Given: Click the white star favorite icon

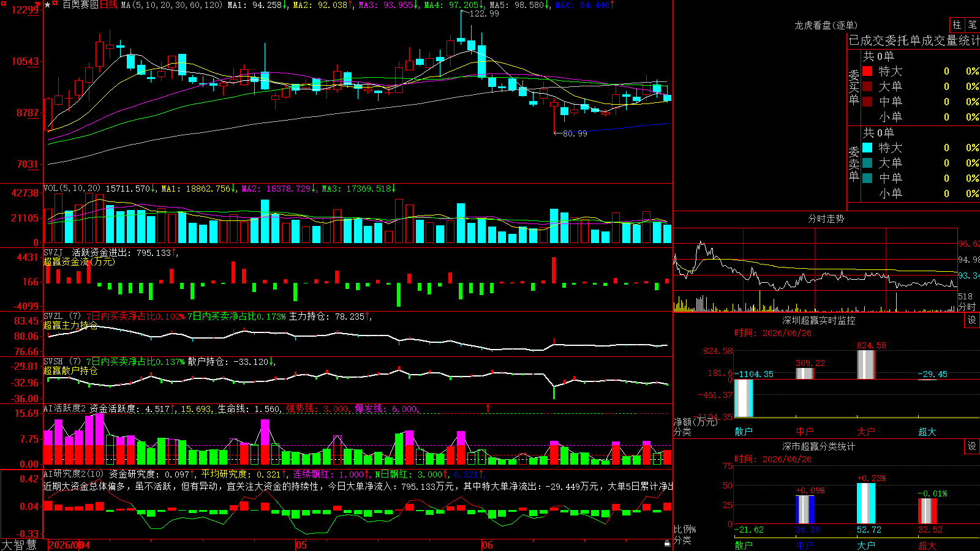Looking at the screenshot, I should 47,5.
